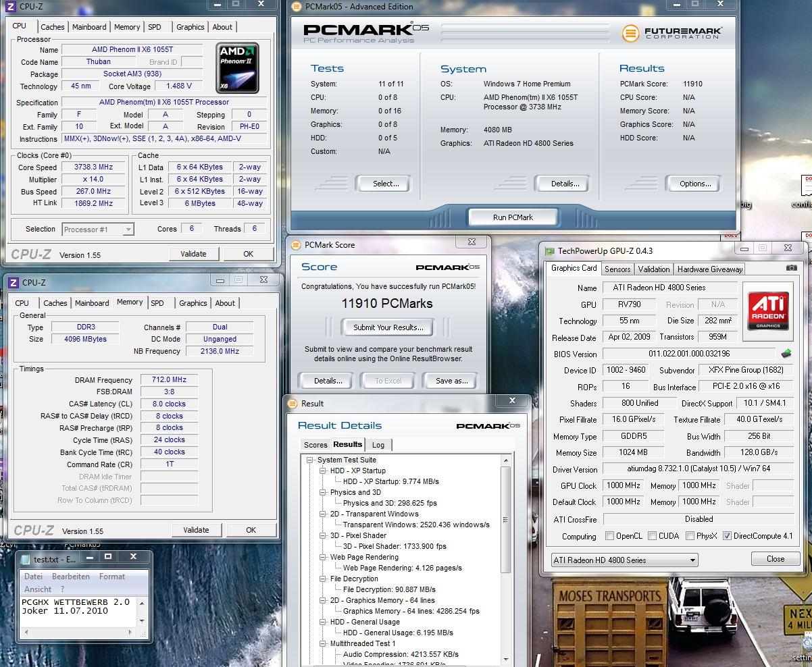Enable the OpenCL checkbox in GPU-Z
812x667 pixels.
coord(610,536)
